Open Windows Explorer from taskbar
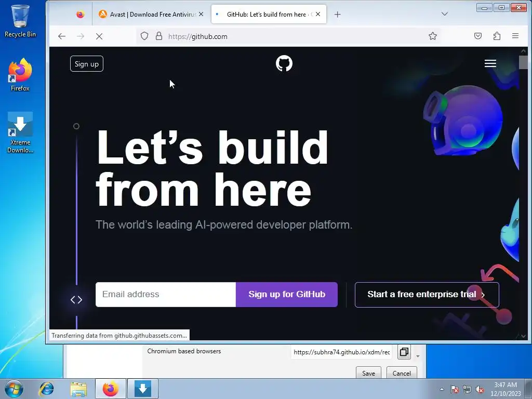The image size is (532, 399). tap(78, 389)
